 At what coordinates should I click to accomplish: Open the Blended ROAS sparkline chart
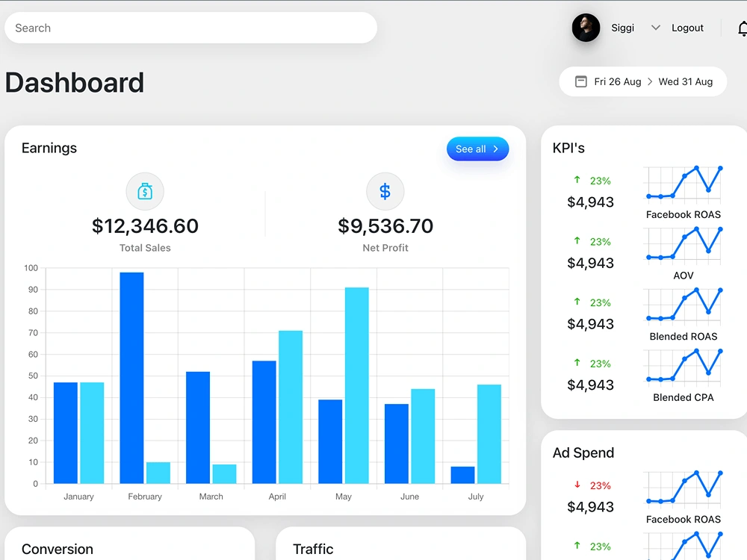(x=684, y=305)
